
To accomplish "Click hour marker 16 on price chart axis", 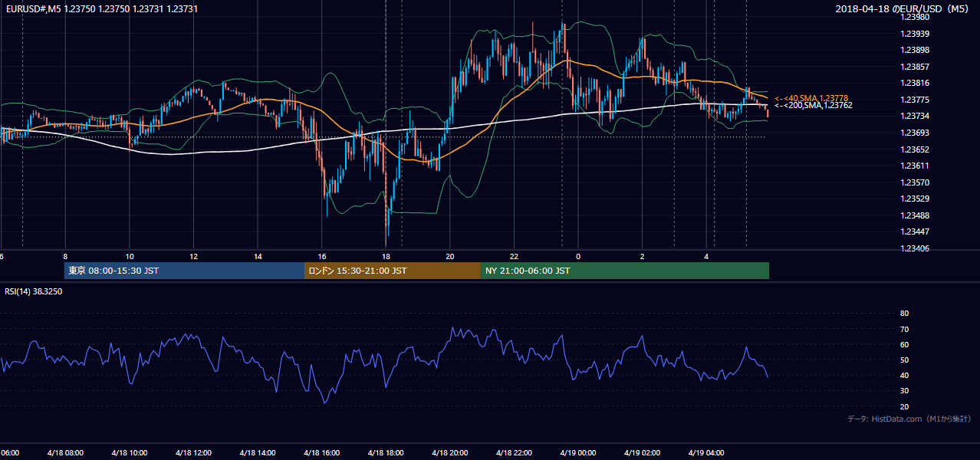I will click(322, 256).
